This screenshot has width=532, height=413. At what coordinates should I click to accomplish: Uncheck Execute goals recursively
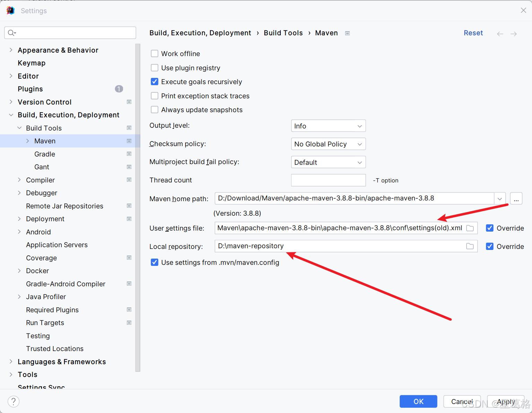[155, 82]
